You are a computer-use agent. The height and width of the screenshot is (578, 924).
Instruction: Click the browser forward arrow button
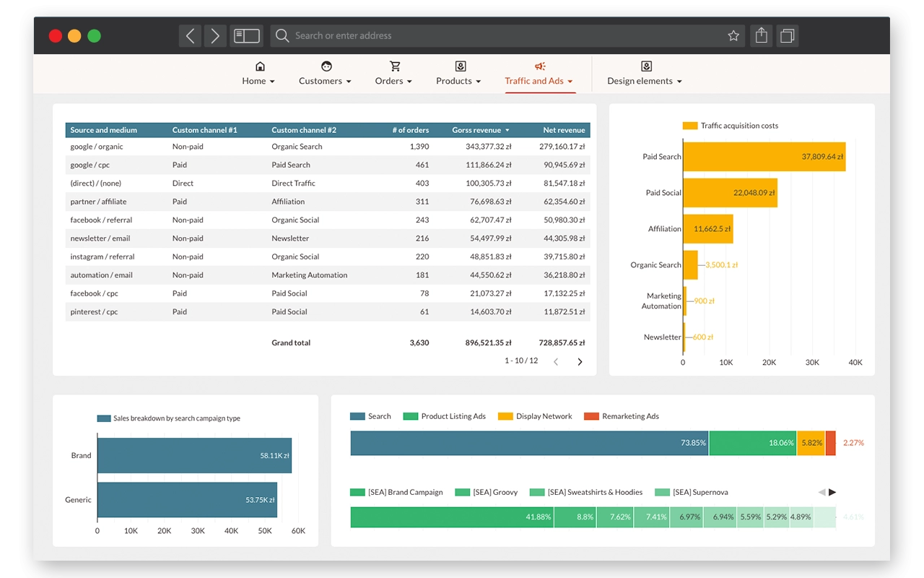point(214,35)
